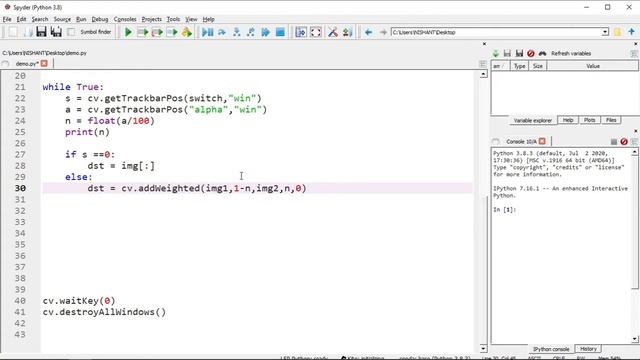Switch to the Plots tab

click(x=589, y=120)
